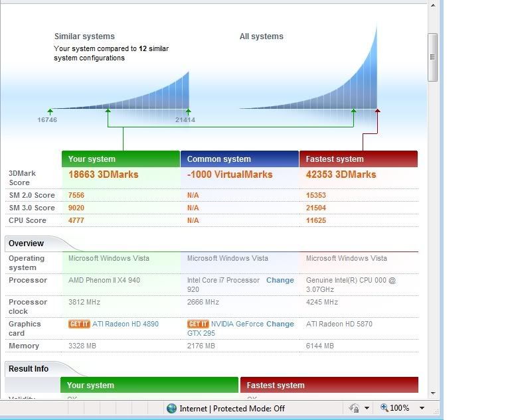
Task: Select the Overview tab heading
Action: (27, 244)
